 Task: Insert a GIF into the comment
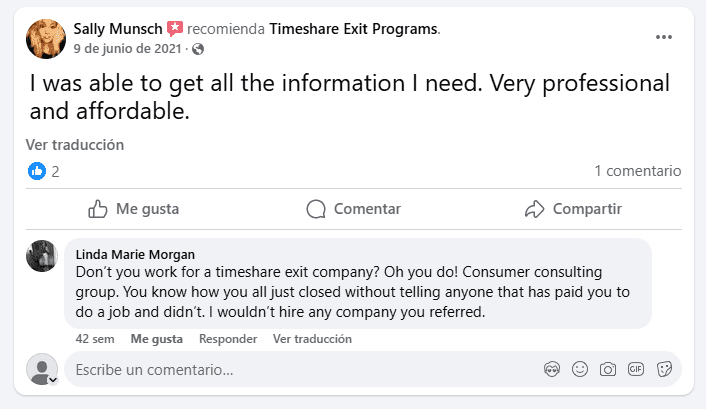(635, 369)
